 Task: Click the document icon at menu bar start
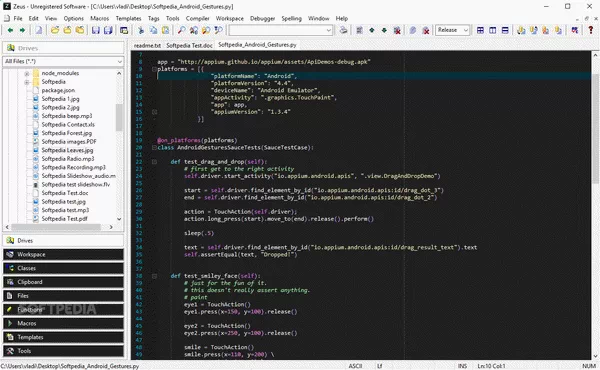7,18
